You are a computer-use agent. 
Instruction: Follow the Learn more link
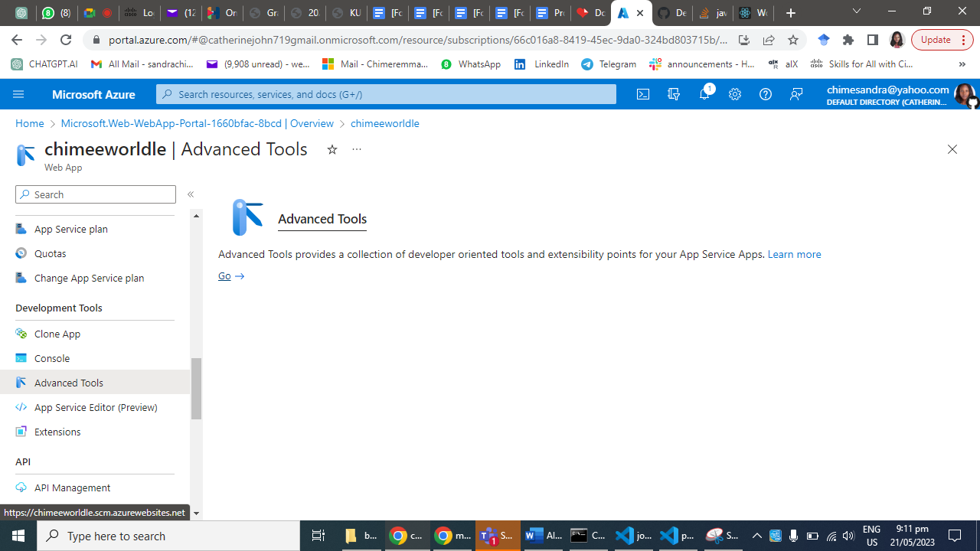tap(794, 254)
